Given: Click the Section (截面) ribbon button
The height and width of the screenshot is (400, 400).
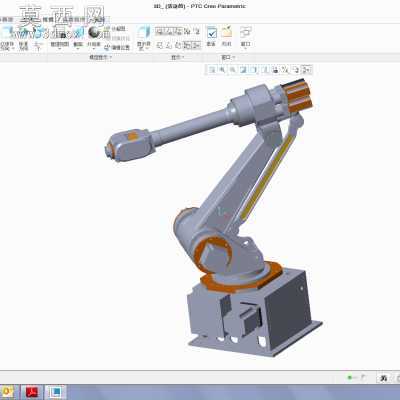Looking at the screenshot, I should point(78,38).
